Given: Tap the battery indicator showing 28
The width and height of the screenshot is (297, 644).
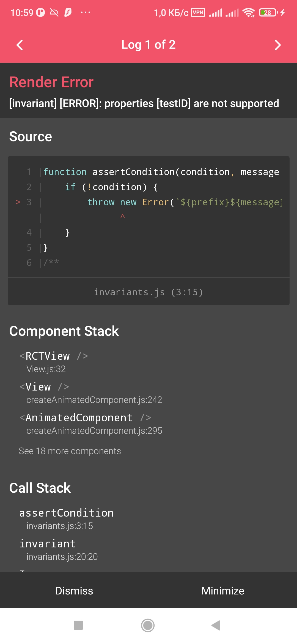Looking at the screenshot, I should [x=266, y=12].
